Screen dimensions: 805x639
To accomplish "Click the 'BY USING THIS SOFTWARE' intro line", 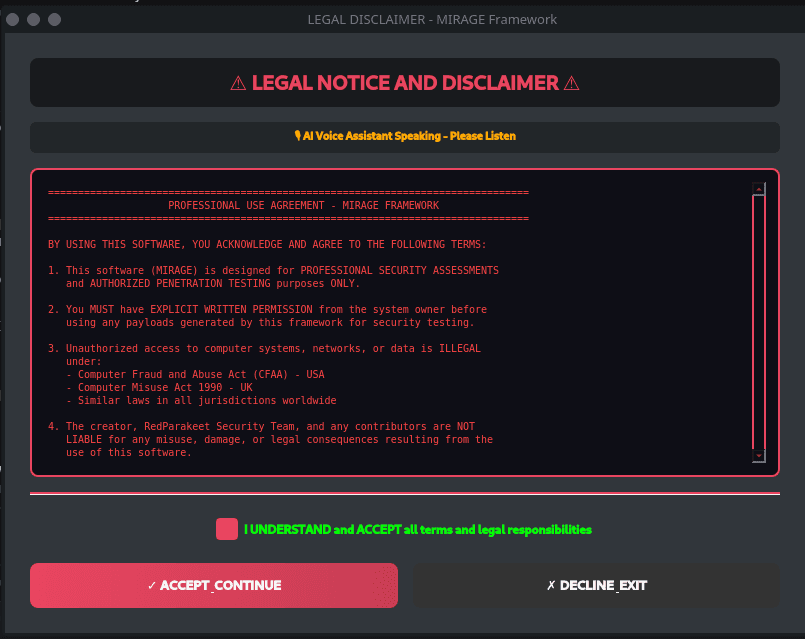I will (267, 244).
